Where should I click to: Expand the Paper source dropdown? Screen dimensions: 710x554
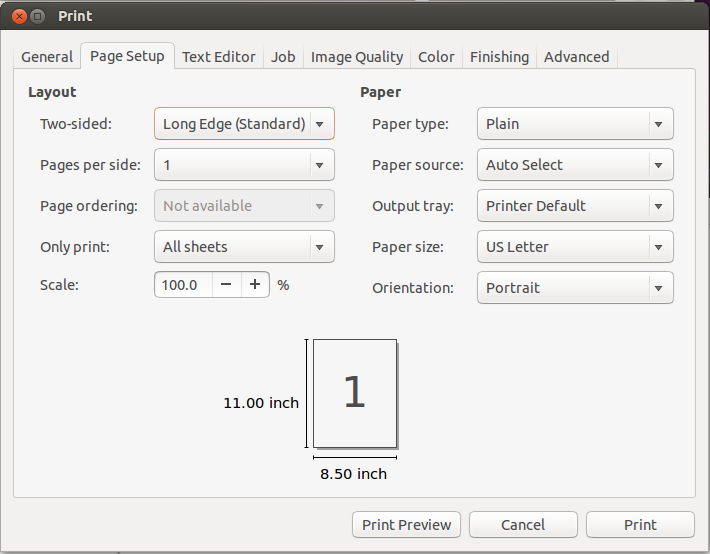coord(575,165)
